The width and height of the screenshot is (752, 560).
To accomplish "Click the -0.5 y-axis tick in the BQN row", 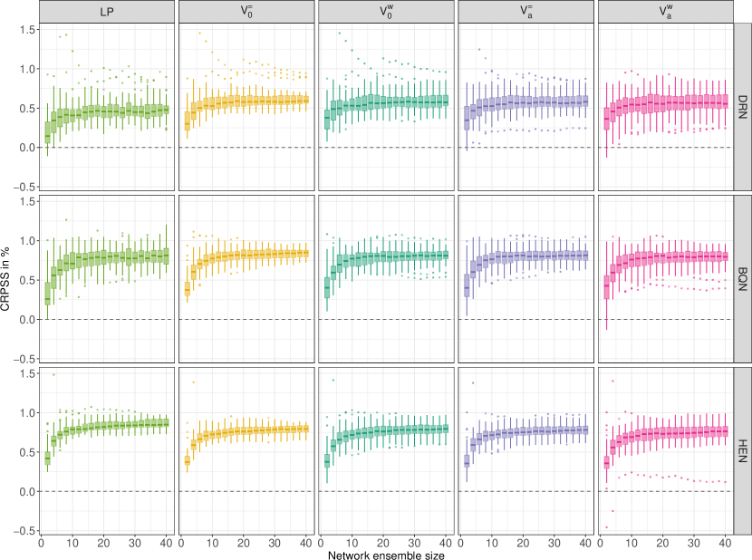I will 24,359.
